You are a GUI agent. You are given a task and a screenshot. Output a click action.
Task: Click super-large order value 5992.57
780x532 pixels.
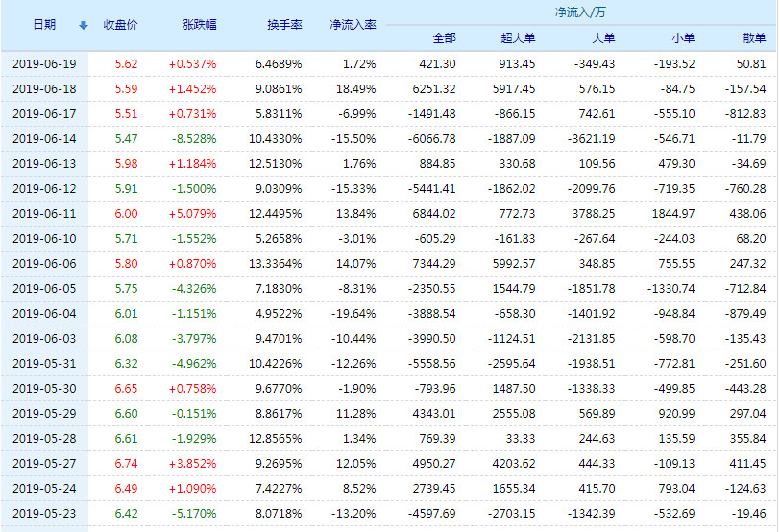pos(514,263)
